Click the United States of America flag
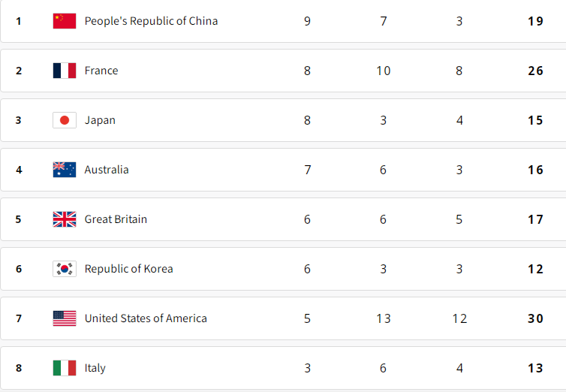The height and width of the screenshot is (392, 566). pos(65,318)
